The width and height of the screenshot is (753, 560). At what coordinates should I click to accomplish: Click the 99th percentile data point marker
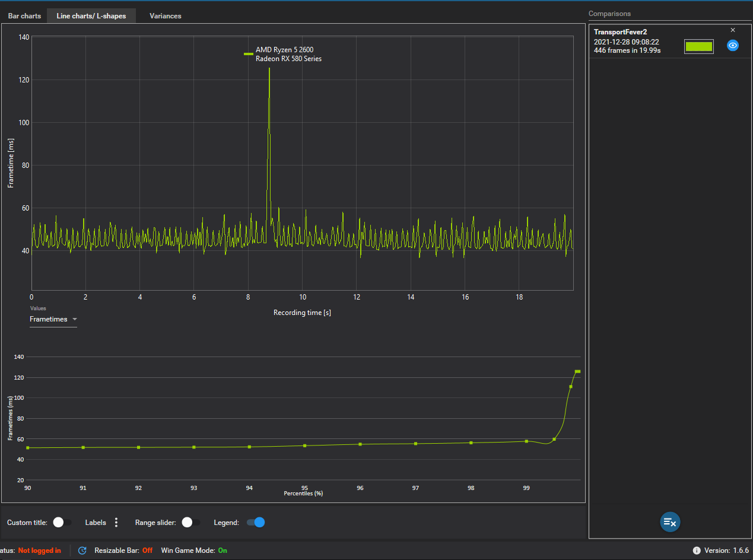526,441
